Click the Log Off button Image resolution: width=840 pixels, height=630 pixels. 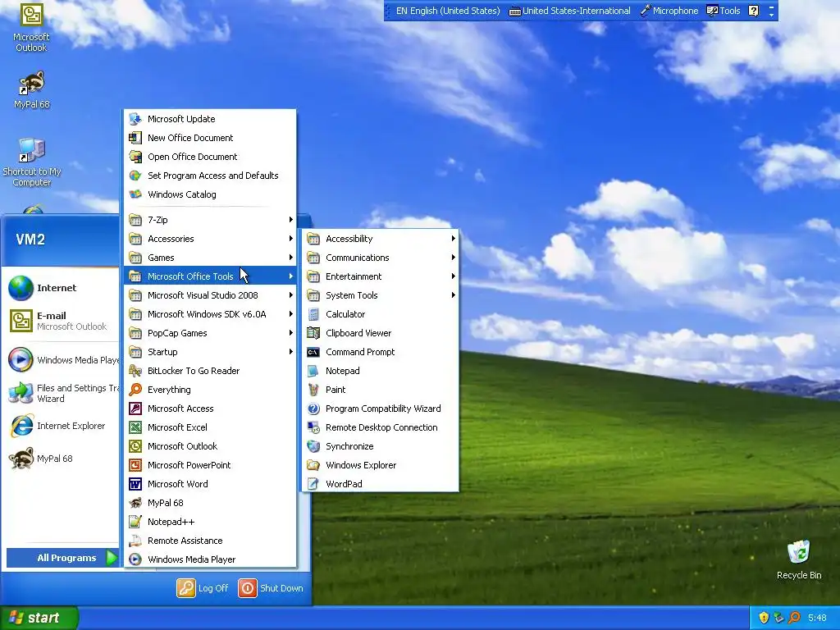(x=203, y=588)
